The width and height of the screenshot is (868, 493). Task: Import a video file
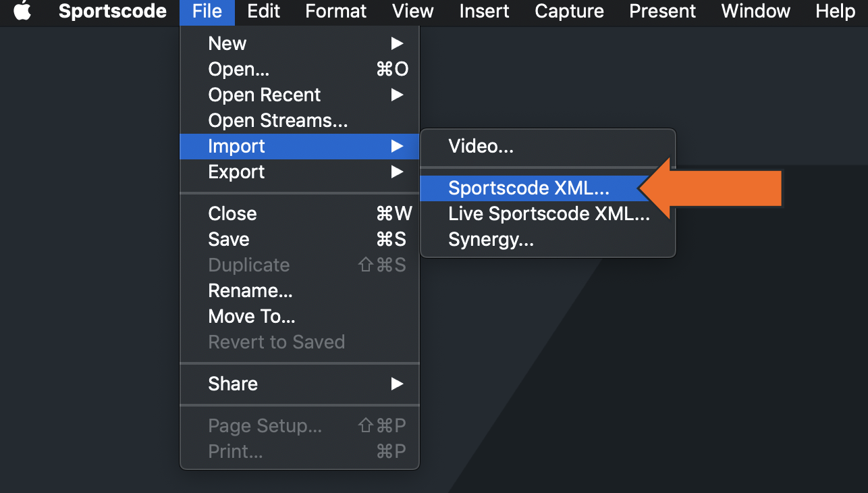(481, 146)
